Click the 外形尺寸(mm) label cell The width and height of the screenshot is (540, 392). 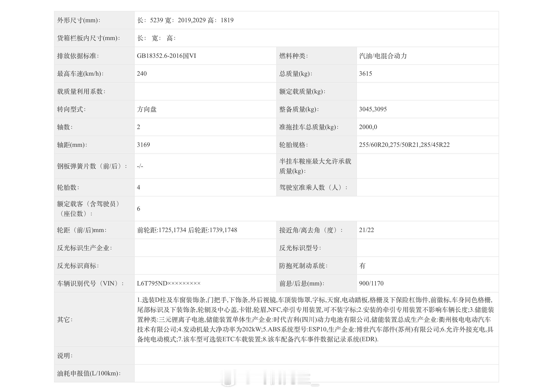coord(94,20)
